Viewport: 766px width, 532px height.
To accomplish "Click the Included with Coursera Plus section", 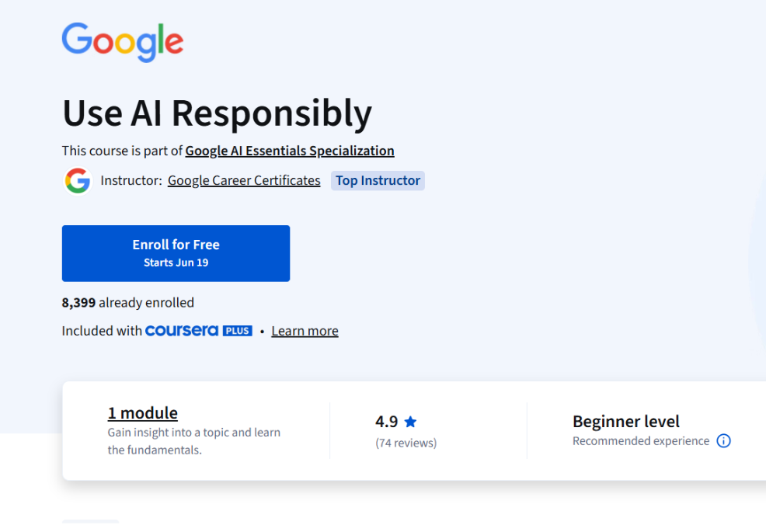I will [x=200, y=330].
